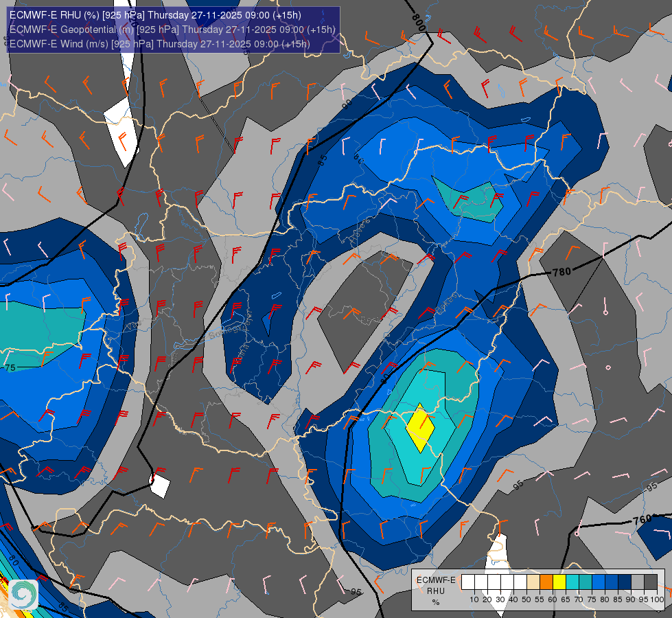Click the legend label RHU
Screen dimensions: 672x618
436,591
